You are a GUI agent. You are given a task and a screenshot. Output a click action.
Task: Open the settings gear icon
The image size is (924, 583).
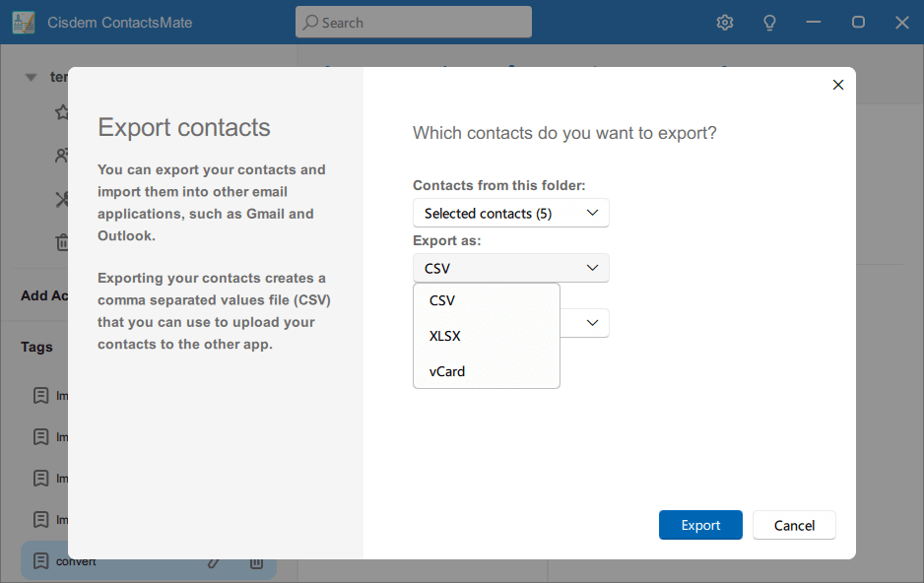(x=725, y=23)
